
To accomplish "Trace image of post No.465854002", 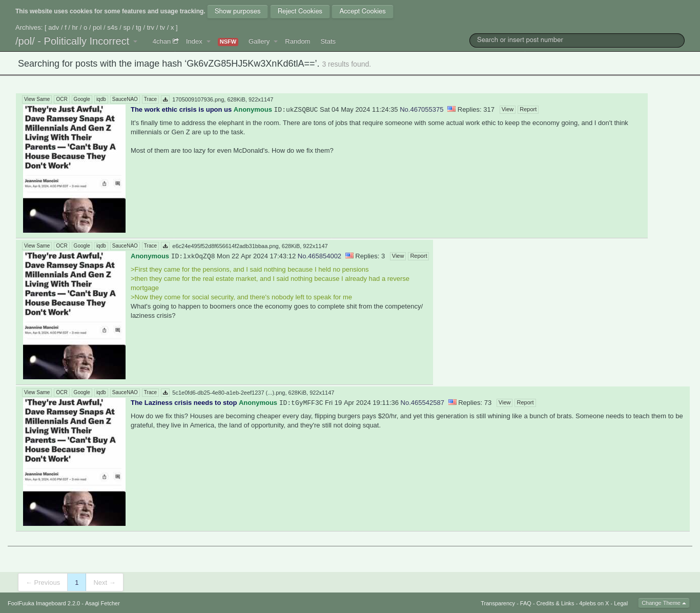I will [x=150, y=246].
